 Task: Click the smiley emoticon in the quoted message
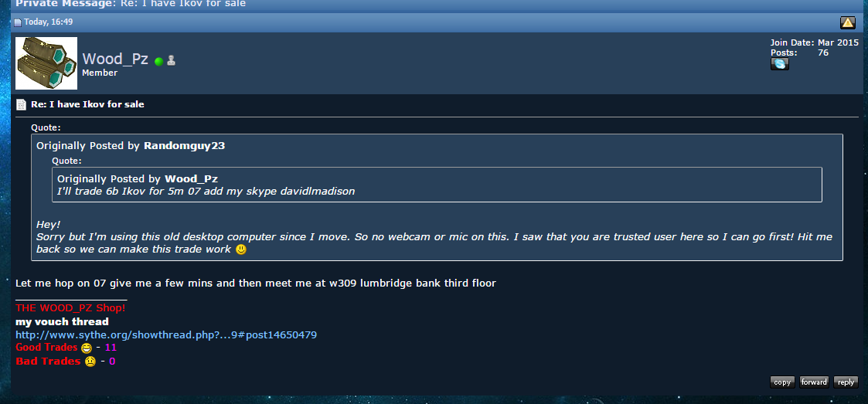pyautogui.click(x=241, y=250)
